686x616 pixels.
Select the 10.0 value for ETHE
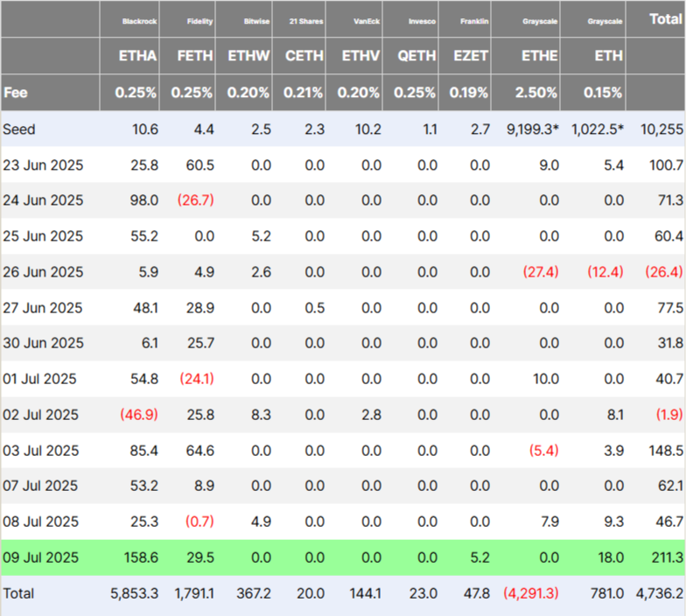(x=546, y=379)
